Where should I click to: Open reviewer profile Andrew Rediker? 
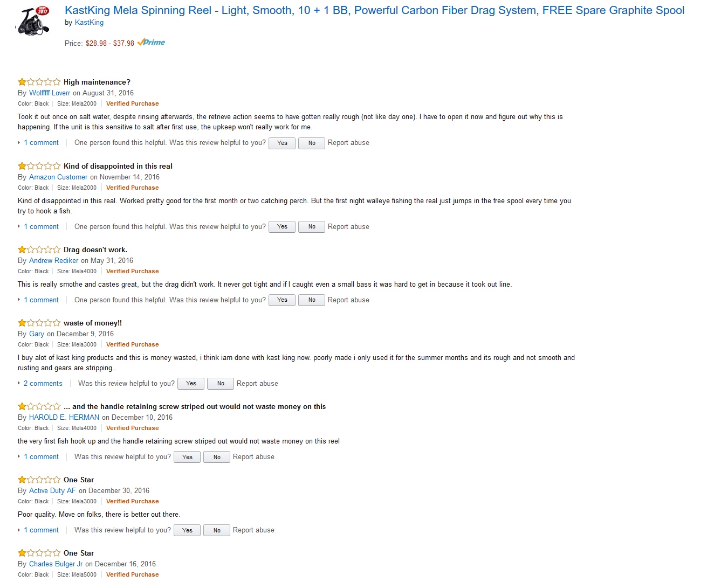pyautogui.click(x=53, y=261)
